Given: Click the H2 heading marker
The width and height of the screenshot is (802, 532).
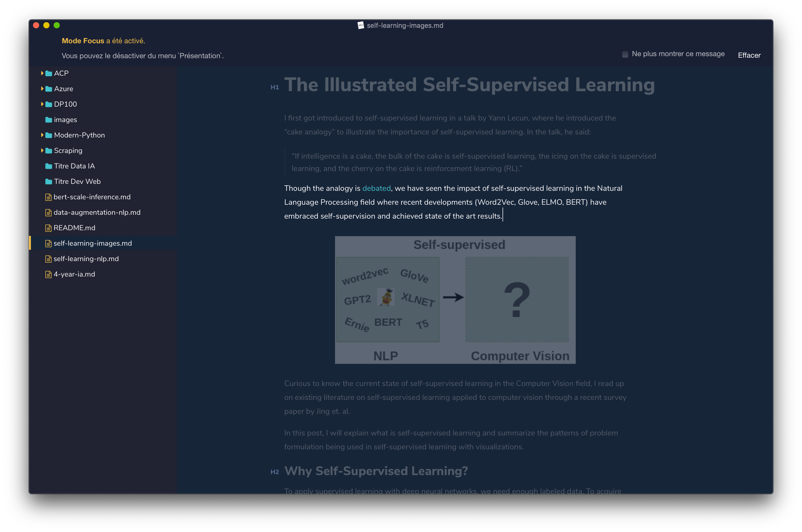Looking at the screenshot, I should (x=274, y=472).
